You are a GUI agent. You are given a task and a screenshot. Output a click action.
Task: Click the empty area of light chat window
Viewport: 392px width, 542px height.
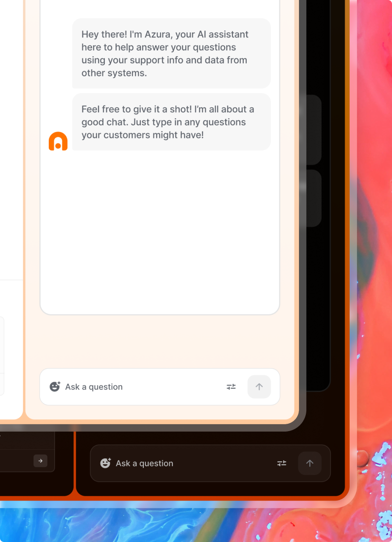[x=160, y=232]
